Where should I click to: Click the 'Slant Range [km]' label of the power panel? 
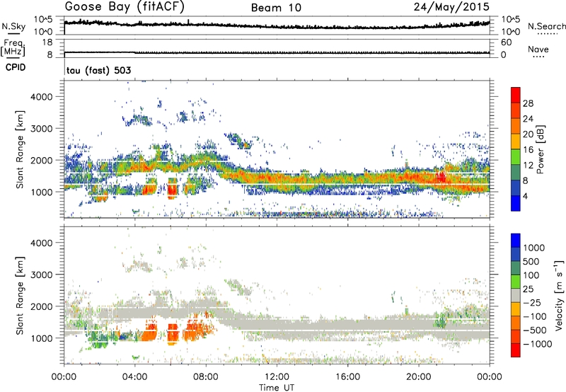tap(20, 149)
